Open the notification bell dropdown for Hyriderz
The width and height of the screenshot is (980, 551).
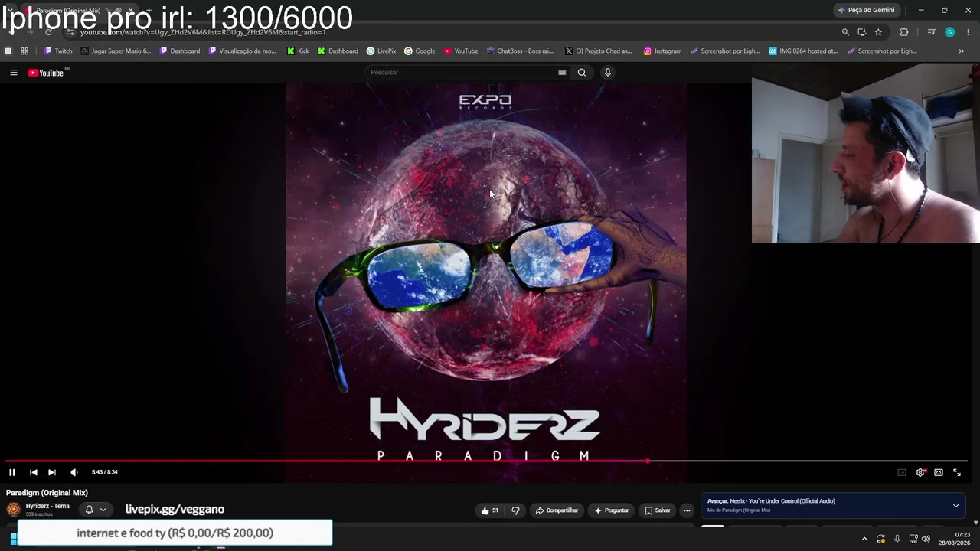[96, 510]
